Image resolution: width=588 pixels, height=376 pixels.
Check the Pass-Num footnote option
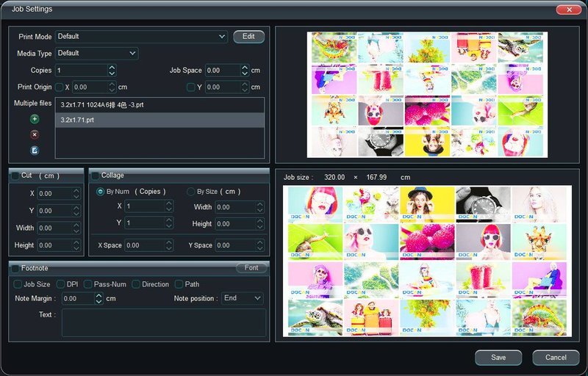(x=87, y=284)
